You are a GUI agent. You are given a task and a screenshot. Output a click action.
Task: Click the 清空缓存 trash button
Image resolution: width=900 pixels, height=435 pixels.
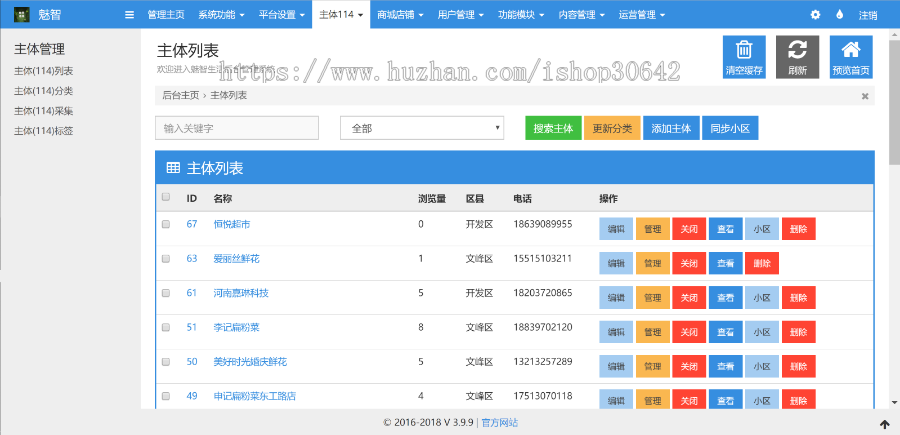click(744, 57)
